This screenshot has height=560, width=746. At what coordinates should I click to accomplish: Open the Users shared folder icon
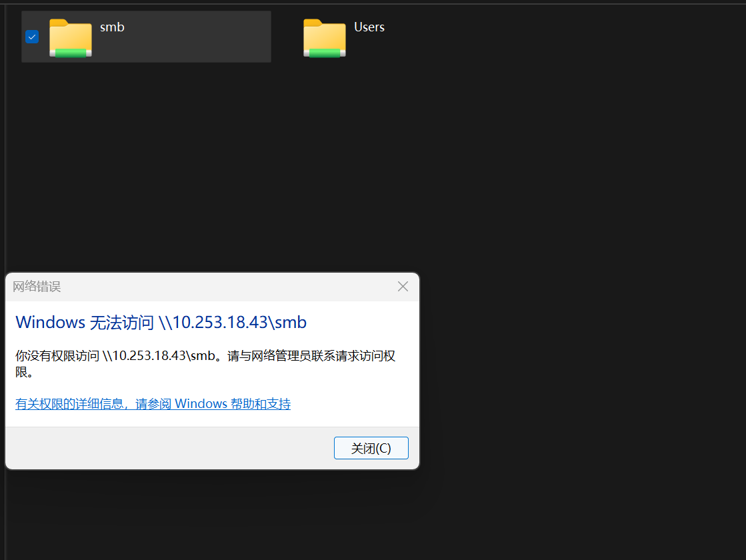click(325, 38)
